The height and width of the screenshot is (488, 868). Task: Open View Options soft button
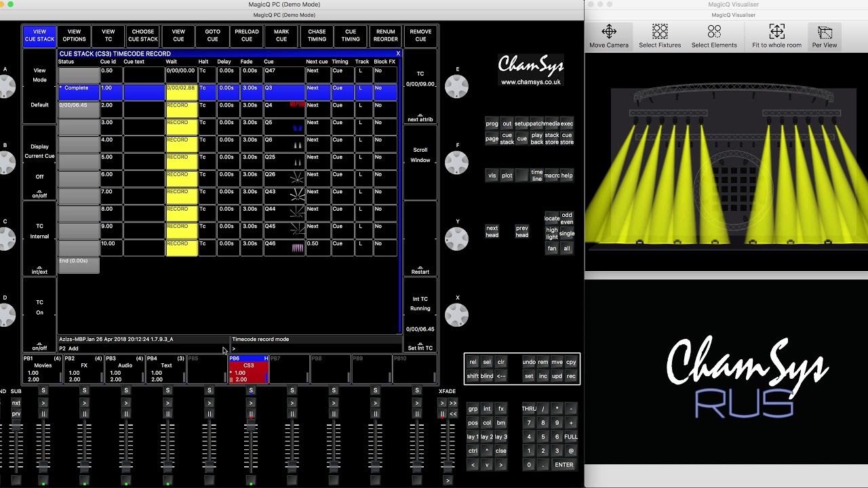(75, 36)
